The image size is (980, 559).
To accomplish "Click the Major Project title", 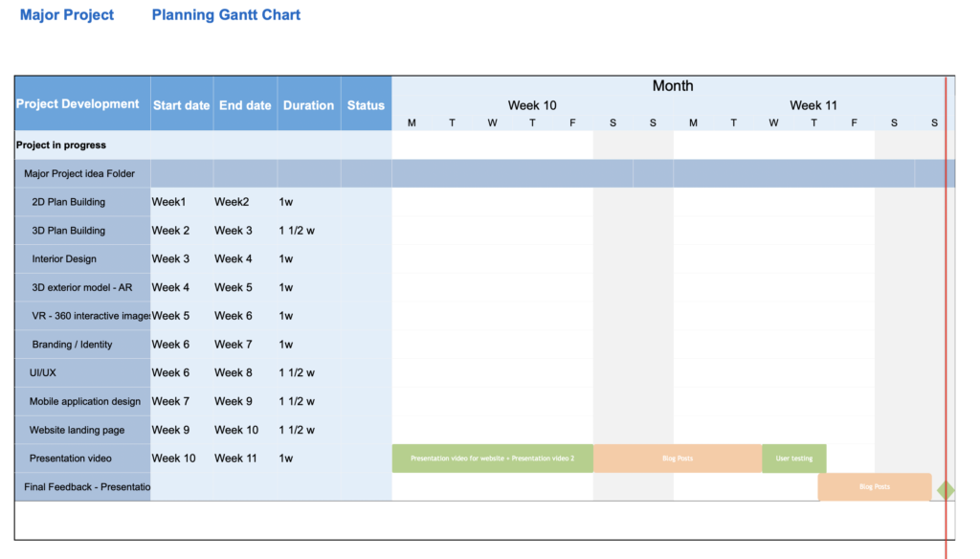I will coord(67,15).
